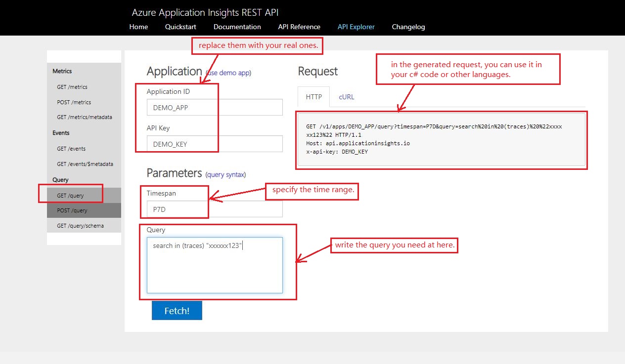Open GET /events/$metadata endpoint
The height and width of the screenshot is (364, 625).
click(x=84, y=163)
